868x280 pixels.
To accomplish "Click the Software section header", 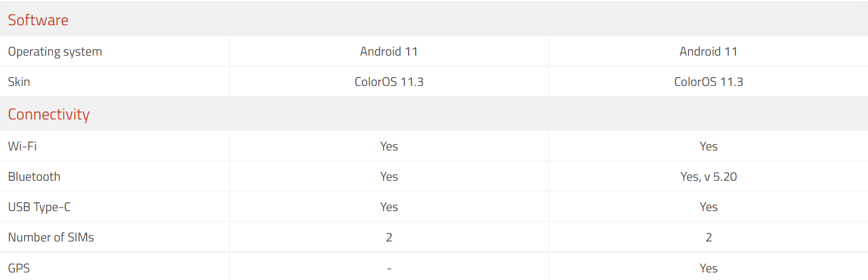I will [38, 20].
